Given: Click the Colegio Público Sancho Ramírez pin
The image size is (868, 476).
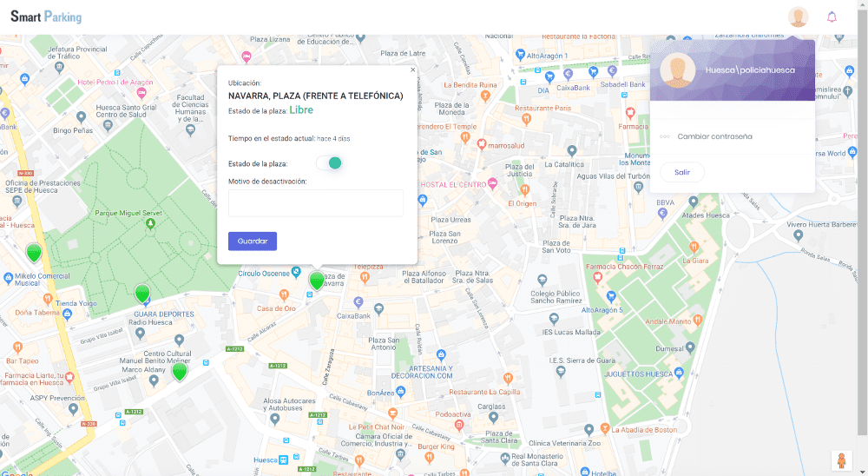Looking at the screenshot, I should click(542, 280).
